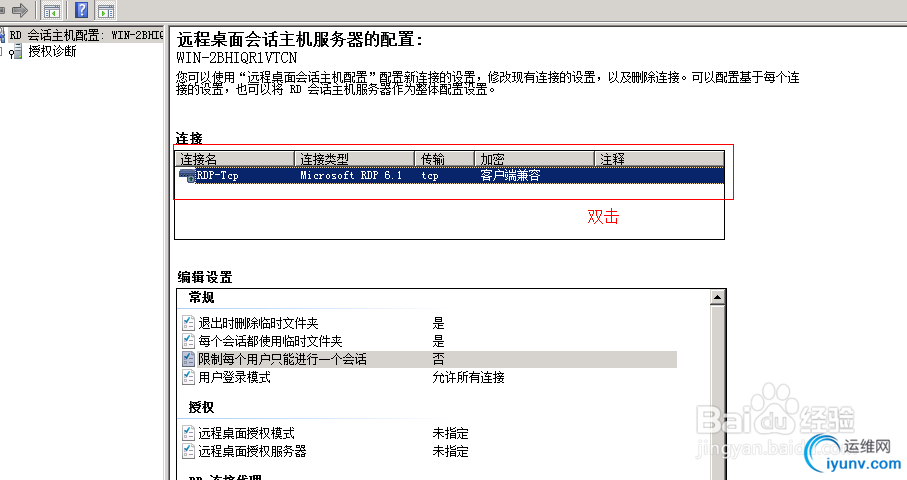
Task: Select the 每个会话都使用临时文件夹 setting
Action: 270,341
